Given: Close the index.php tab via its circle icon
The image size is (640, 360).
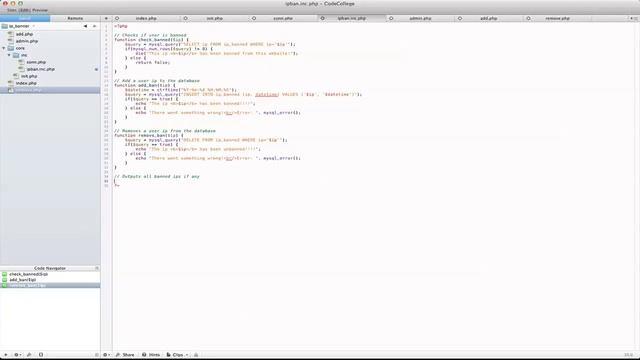Looking at the screenshot, I should (117, 18).
